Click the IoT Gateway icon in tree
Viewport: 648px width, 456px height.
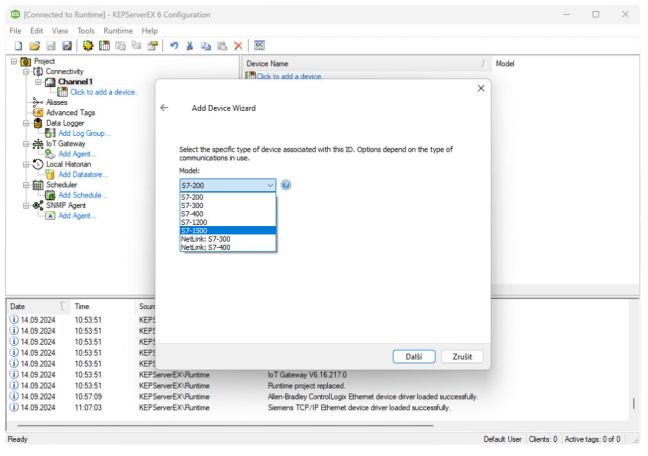tap(38, 143)
